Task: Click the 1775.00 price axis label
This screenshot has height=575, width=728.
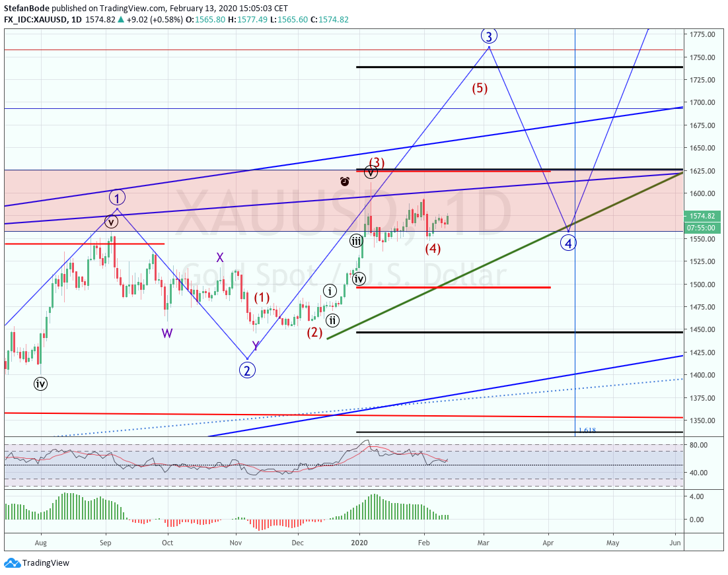Action: (x=702, y=34)
